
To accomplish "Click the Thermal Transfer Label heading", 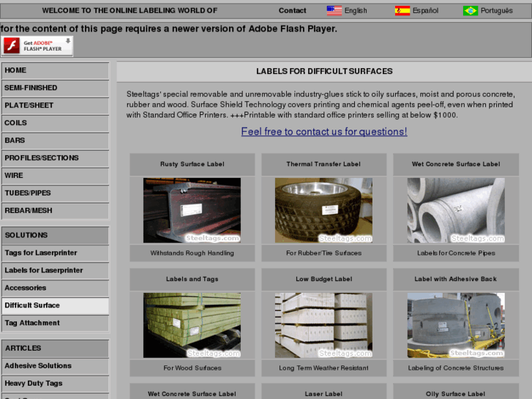I will click(323, 164).
